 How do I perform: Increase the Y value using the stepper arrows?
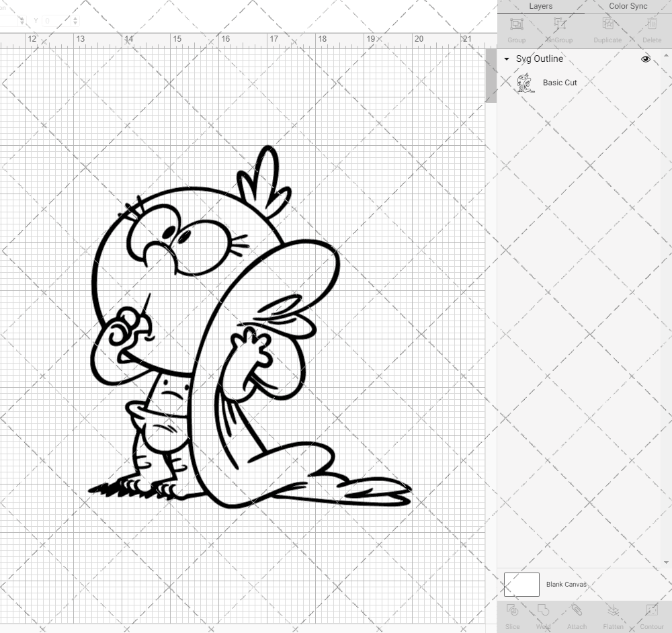[x=75, y=18]
